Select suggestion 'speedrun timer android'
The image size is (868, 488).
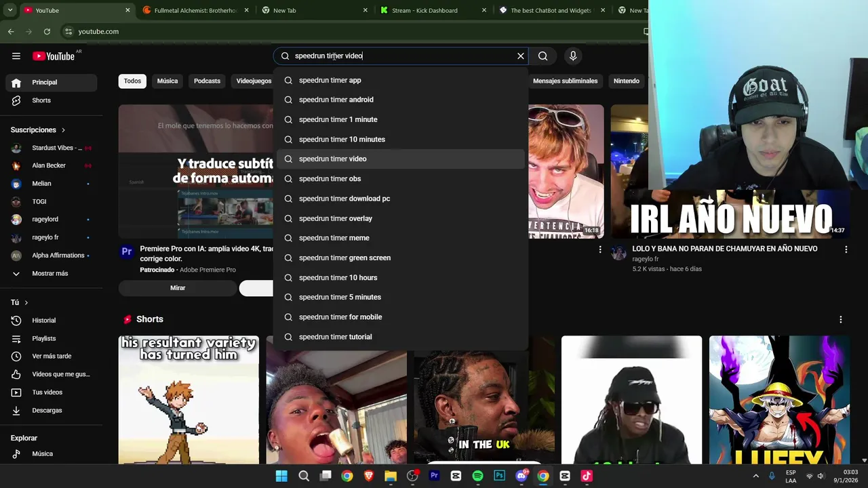click(x=400, y=100)
